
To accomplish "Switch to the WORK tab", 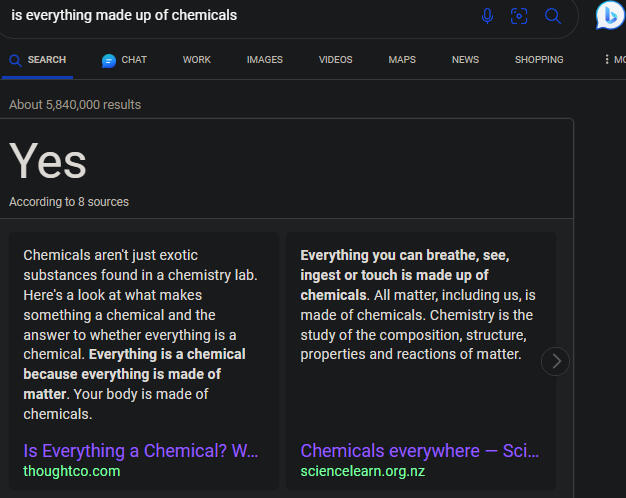I will [196, 60].
